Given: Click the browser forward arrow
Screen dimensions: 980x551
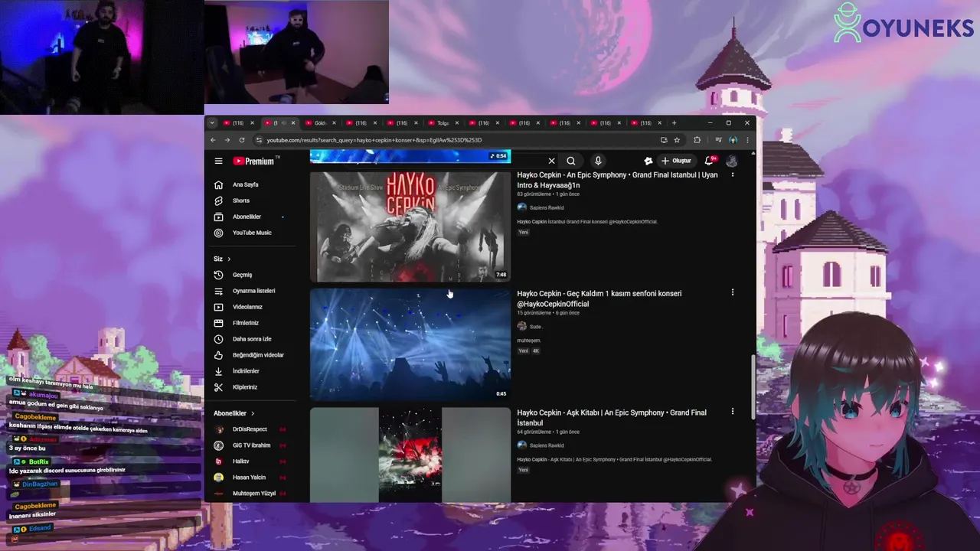Looking at the screenshot, I should tap(227, 140).
